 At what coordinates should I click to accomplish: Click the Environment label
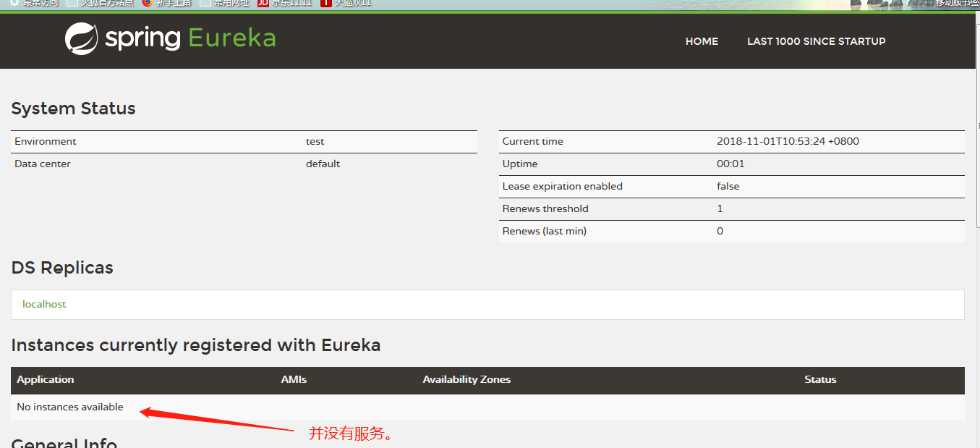(45, 141)
